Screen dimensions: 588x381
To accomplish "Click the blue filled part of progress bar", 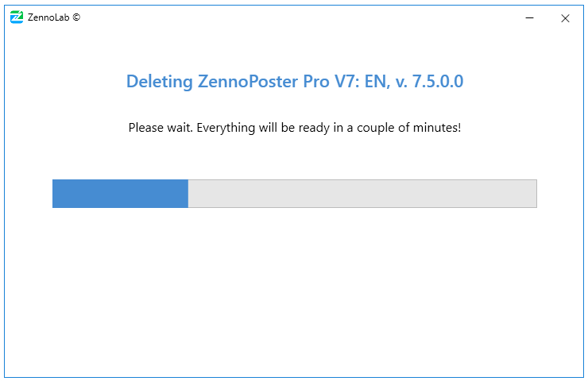I will point(120,194).
